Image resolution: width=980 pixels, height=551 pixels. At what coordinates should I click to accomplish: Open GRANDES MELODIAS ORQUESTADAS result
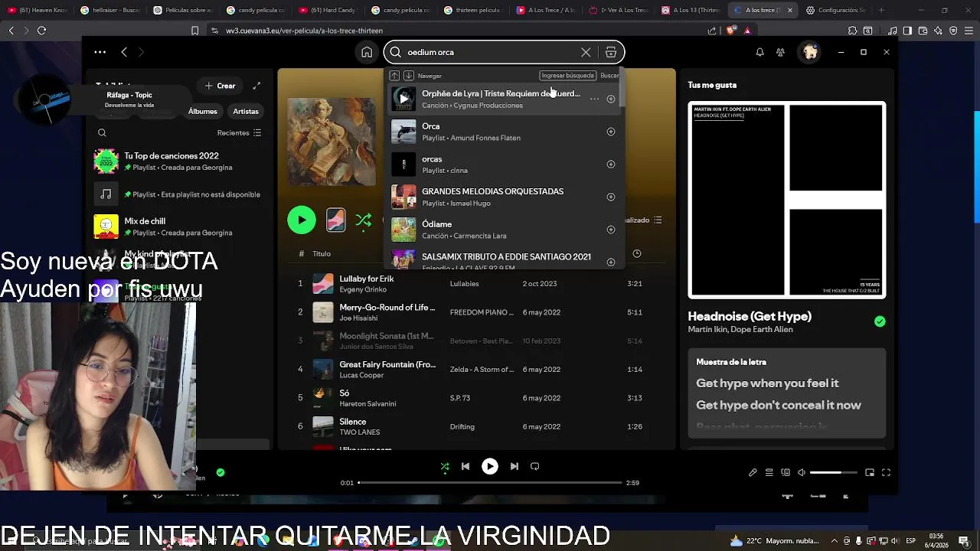coord(504,197)
